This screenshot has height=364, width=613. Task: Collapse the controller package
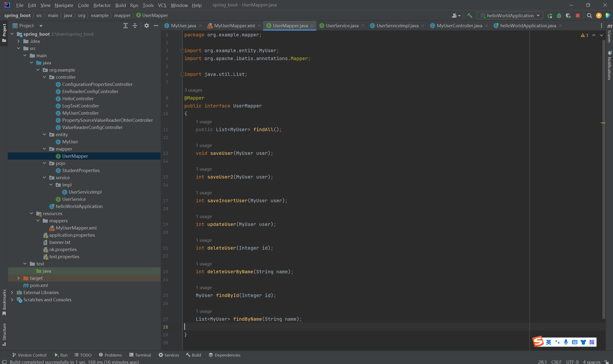point(44,77)
